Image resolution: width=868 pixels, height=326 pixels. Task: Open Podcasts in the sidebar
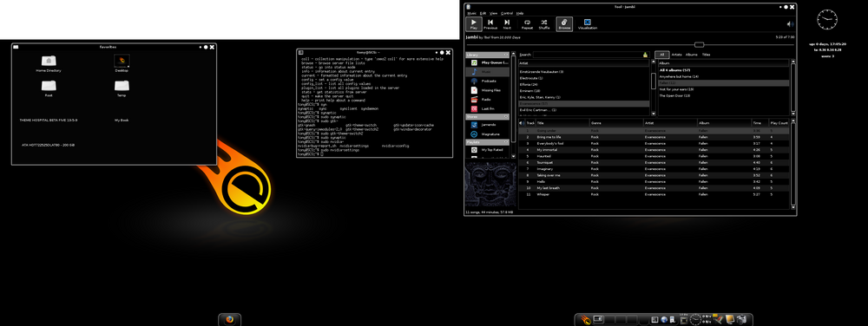(x=487, y=81)
